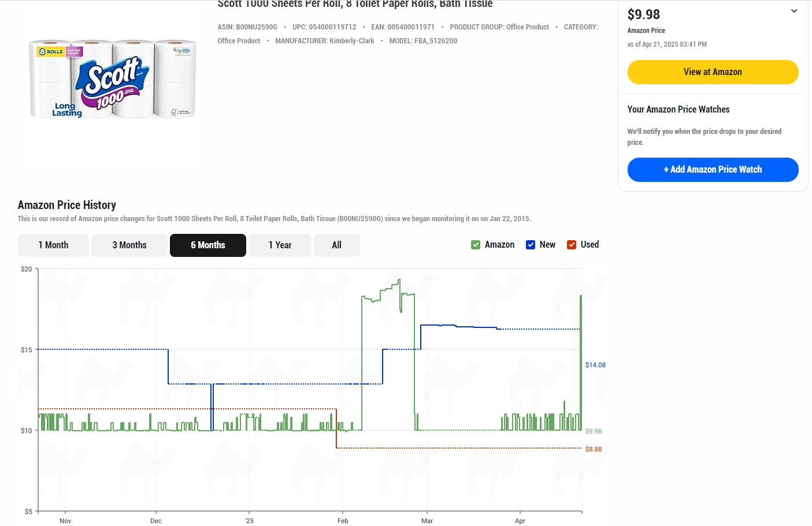Click the Amazon Price History heading
The height and width of the screenshot is (526, 812).
pyautogui.click(x=67, y=205)
